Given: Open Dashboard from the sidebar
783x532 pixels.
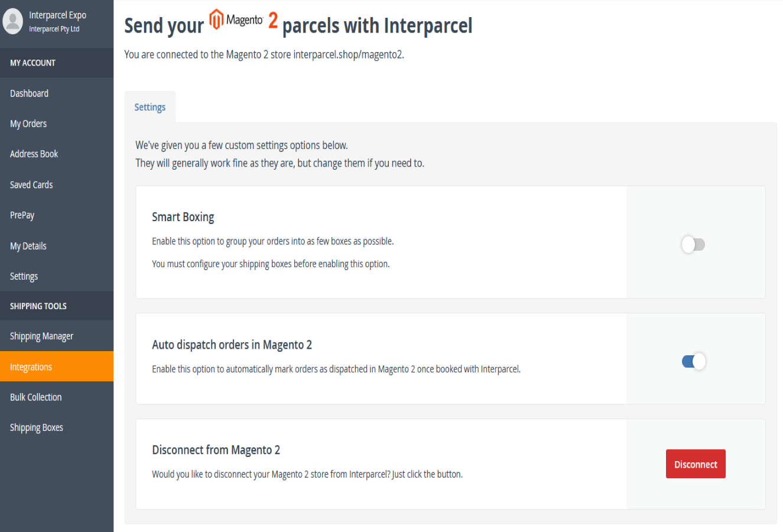Looking at the screenshot, I should pos(29,93).
